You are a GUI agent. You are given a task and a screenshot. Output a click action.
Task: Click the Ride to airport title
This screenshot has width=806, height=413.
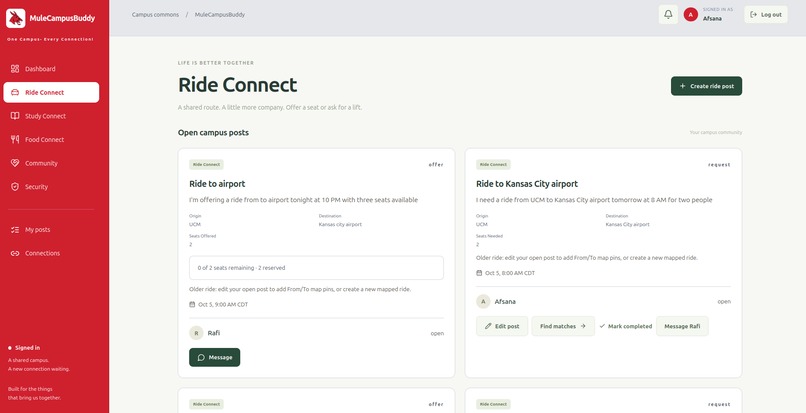tap(217, 184)
